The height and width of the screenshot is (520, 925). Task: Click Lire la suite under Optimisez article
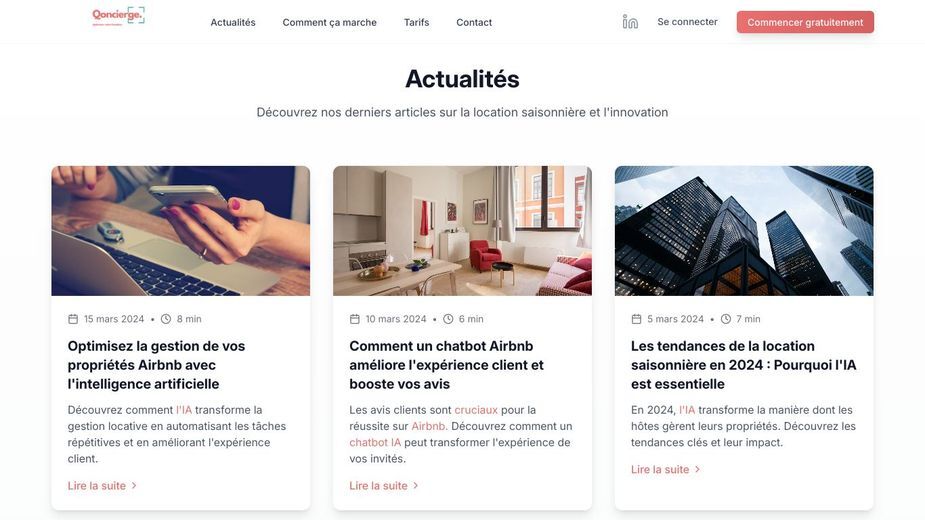click(x=102, y=486)
